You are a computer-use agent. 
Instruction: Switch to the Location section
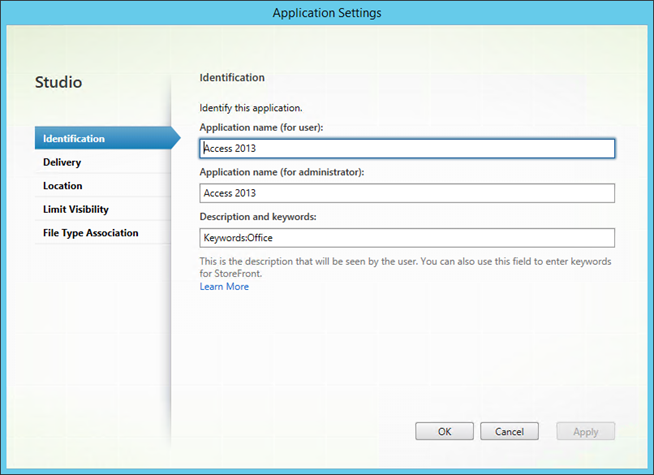tap(103, 186)
